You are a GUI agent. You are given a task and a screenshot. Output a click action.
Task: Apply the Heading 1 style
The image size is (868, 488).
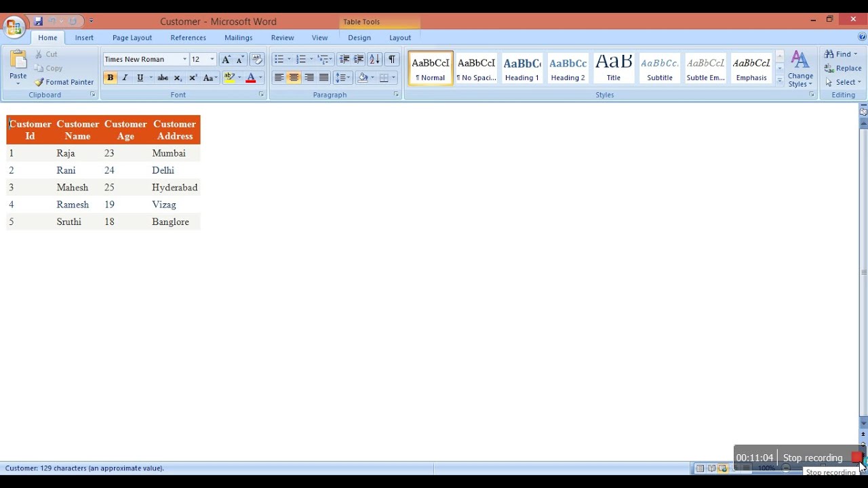522,68
